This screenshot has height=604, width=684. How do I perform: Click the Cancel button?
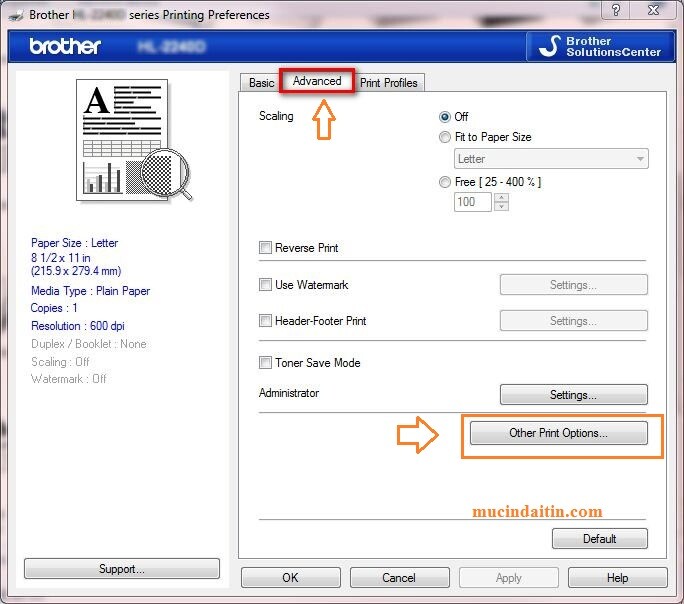[x=399, y=578]
